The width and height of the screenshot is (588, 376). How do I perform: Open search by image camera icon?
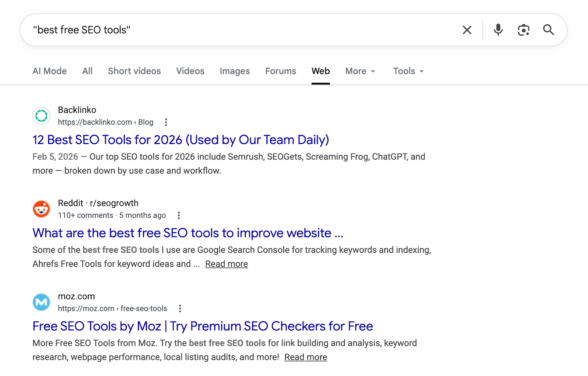point(523,30)
